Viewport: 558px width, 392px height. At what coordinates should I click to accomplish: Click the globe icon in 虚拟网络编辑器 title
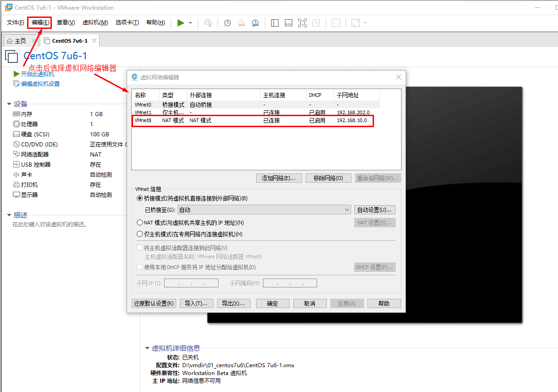pyautogui.click(x=134, y=77)
